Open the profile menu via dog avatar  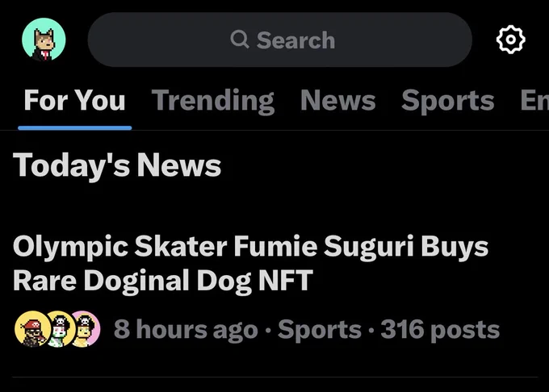pos(44,40)
